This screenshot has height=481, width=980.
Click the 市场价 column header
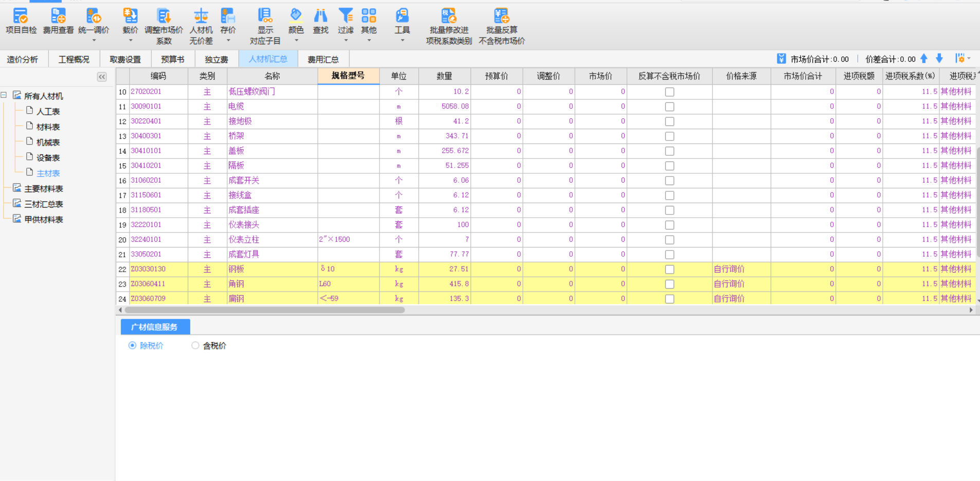point(600,76)
